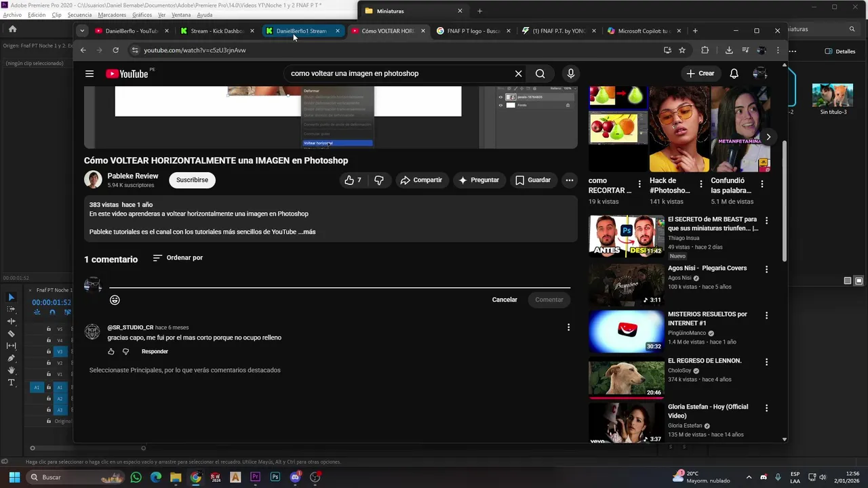Open YouTube account avatar menu
The height and width of the screenshot is (488, 868).
(760, 74)
